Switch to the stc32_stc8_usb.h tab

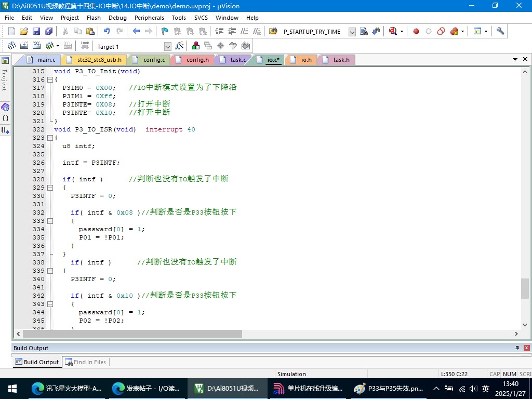pyautogui.click(x=95, y=60)
